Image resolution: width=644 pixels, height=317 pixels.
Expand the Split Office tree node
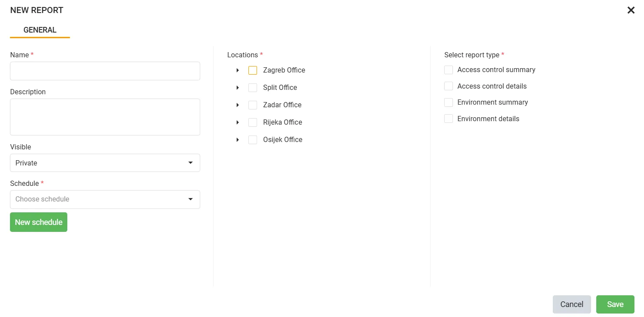pos(238,88)
